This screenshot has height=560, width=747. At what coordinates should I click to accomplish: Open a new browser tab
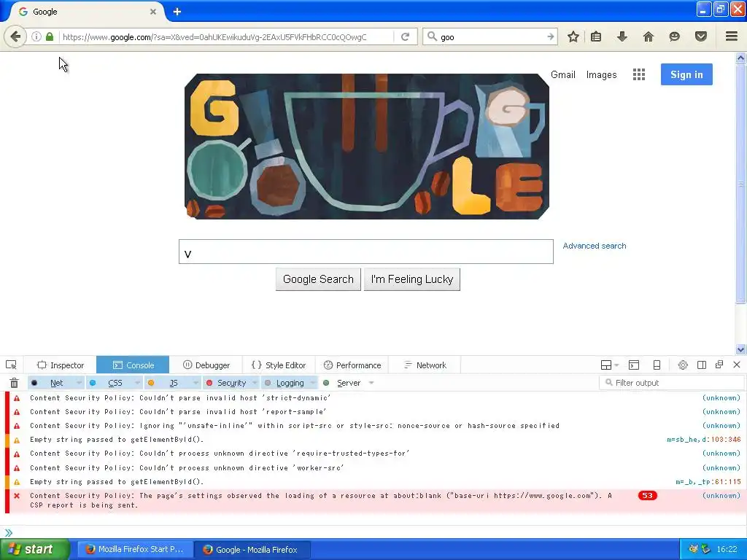[x=177, y=12]
